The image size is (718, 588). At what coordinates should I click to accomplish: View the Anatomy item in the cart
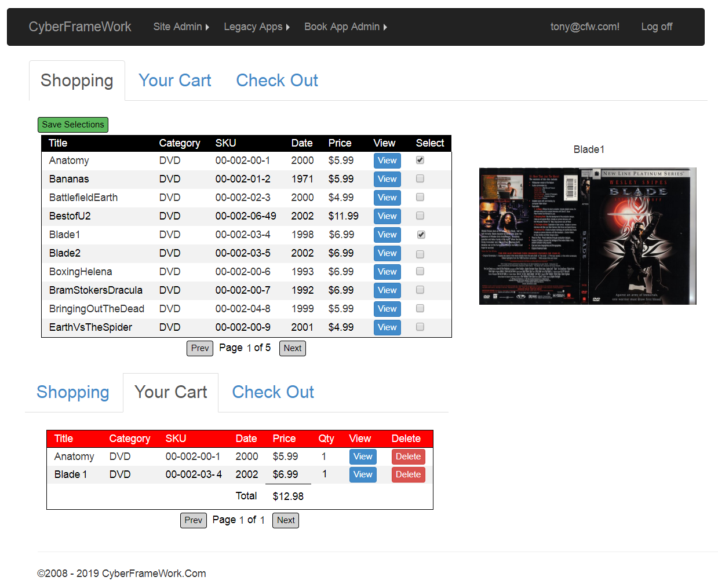363,456
